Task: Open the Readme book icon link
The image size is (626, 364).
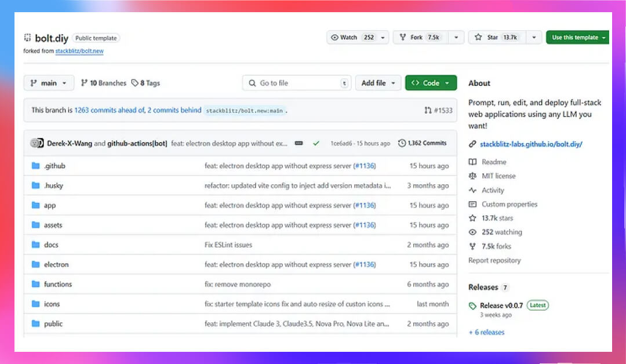Action: click(472, 162)
